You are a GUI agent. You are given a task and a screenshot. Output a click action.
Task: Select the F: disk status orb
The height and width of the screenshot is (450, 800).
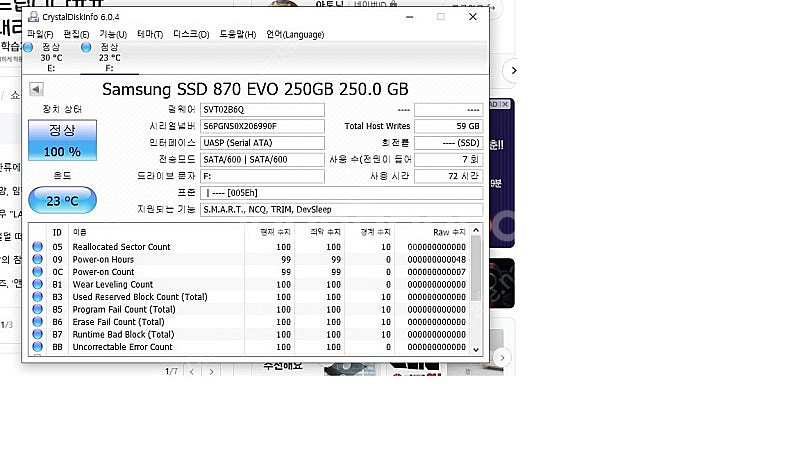pyautogui.click(x=86, y=47)
